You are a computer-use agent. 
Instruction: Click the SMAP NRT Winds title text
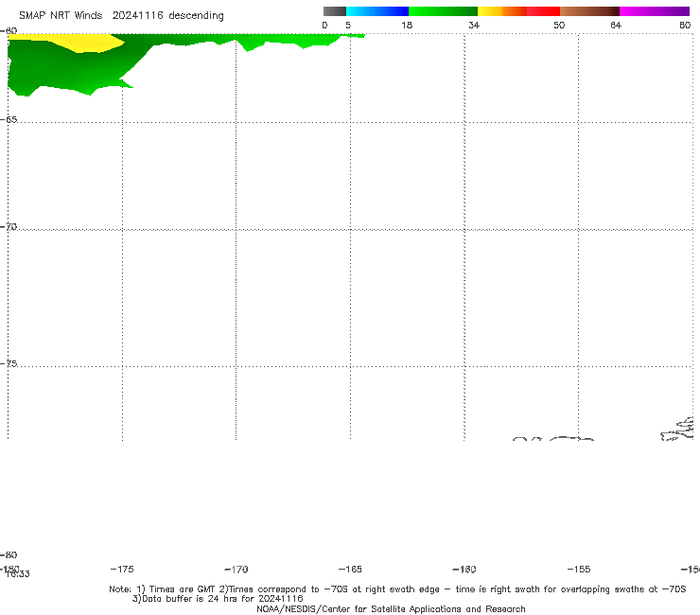tap(61, 16)
